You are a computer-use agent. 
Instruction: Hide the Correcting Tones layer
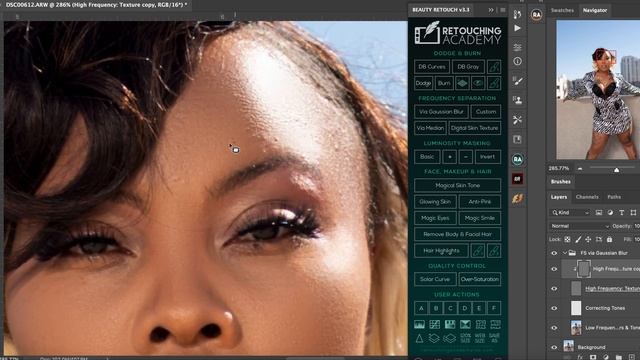554,308
